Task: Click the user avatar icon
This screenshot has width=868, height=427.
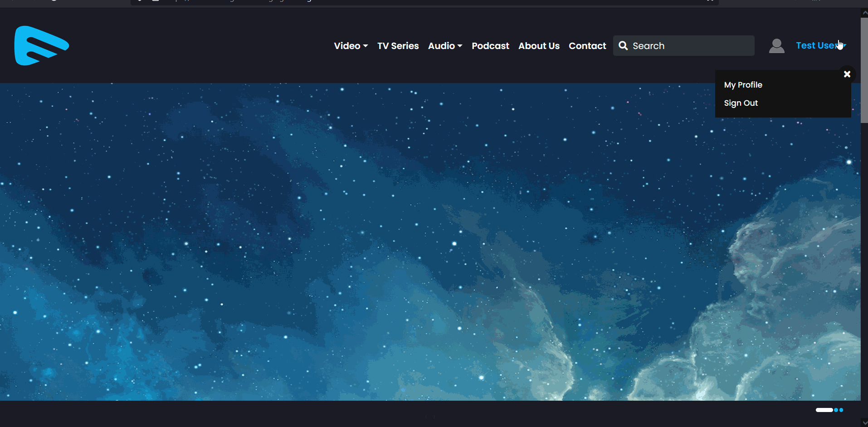Action: 776,46
